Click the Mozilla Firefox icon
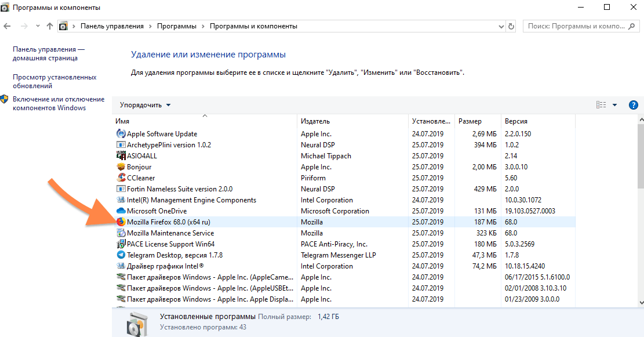Viewport: 644px width, 337px height. coord(121,222)
